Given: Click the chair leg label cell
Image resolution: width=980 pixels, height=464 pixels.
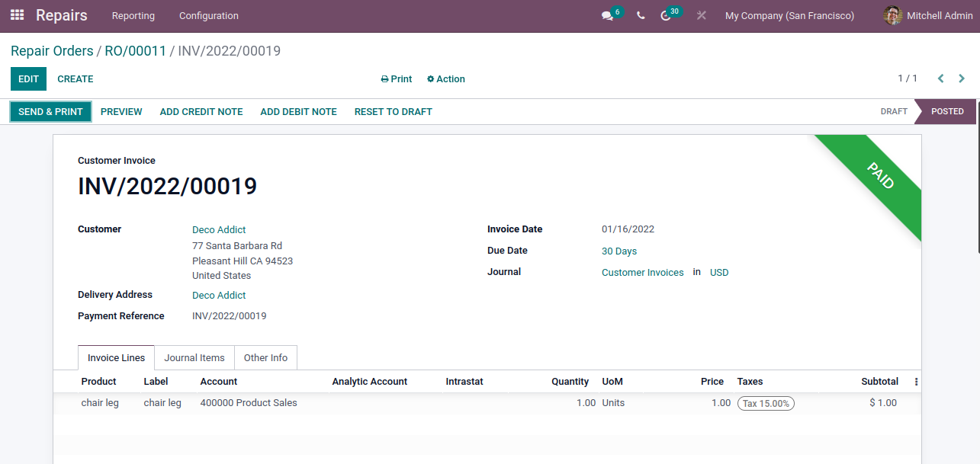Looking at the screenshot, I should pyautogui.click(x=162, y=403).
